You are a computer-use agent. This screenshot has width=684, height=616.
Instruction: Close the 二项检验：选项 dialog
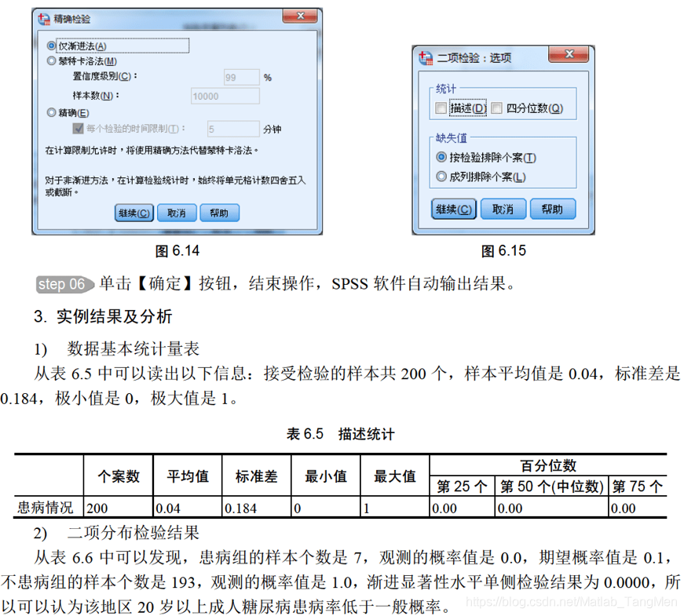[x=569, y=54]
